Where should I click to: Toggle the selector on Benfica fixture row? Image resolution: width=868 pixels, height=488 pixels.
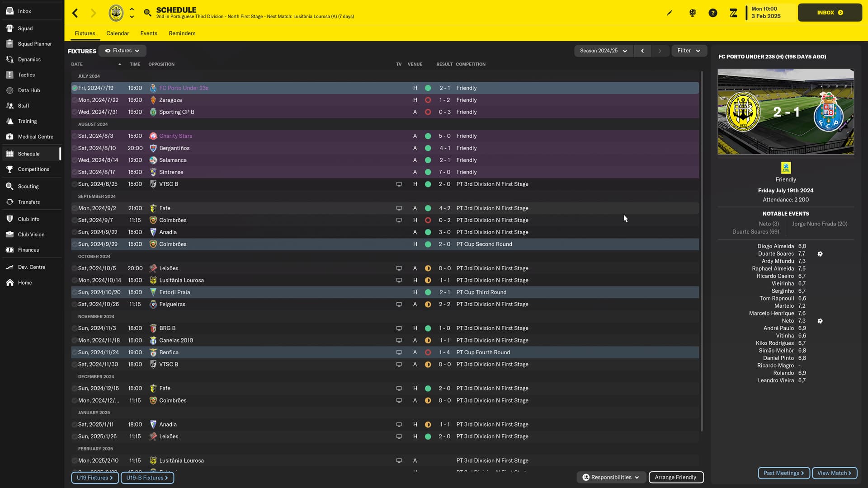[x=74, y=352]
